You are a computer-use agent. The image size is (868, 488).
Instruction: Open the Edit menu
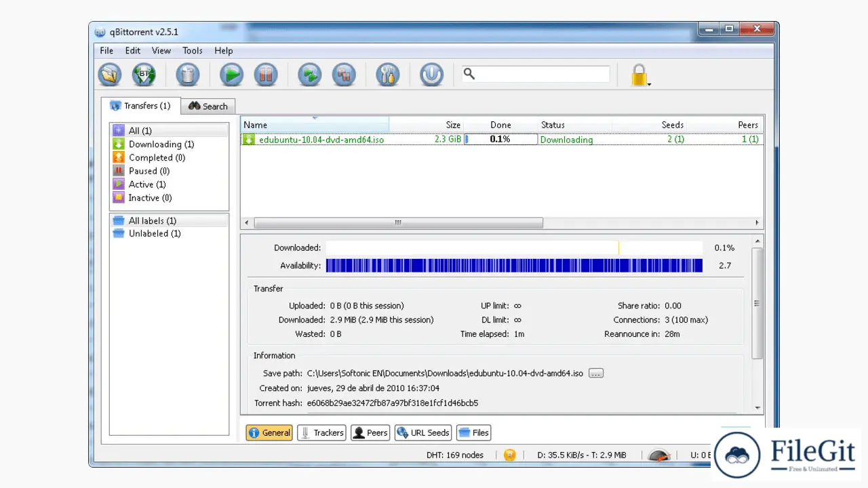[133, 50]
